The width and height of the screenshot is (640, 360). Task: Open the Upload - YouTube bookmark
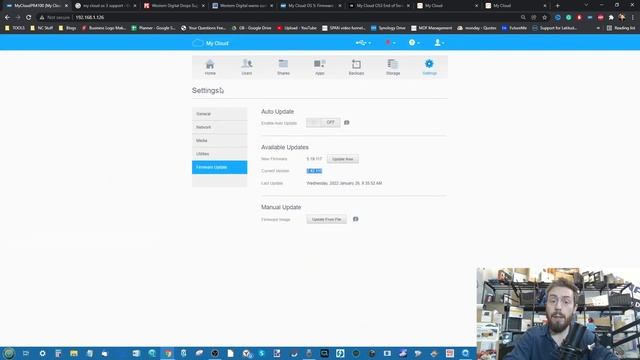297,28
